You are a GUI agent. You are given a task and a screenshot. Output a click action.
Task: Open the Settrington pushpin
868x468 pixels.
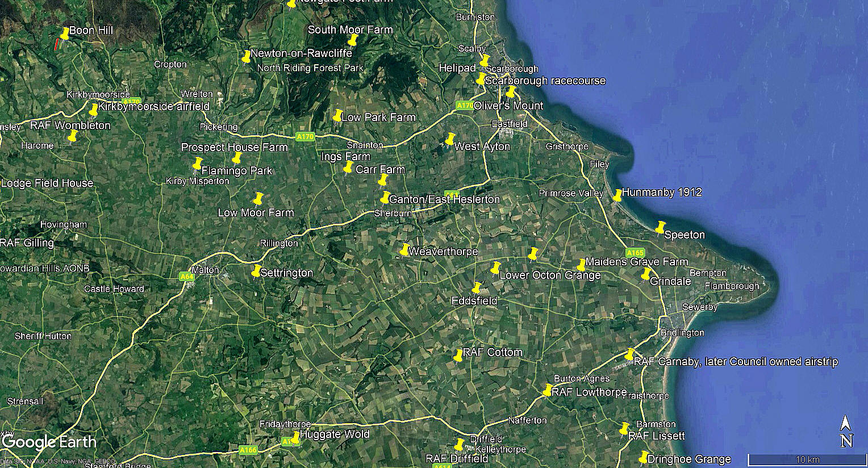click(x=256, y=270)
